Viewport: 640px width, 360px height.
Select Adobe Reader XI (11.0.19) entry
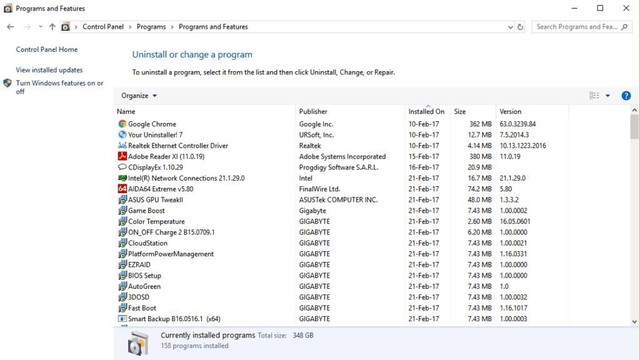(x=166, y=156)
